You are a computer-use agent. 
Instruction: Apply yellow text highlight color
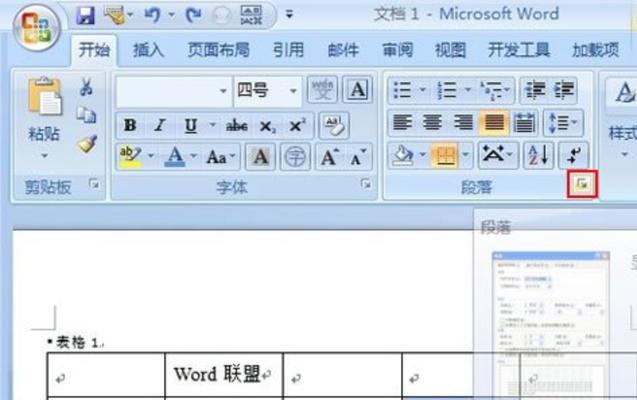coord(130,156)
